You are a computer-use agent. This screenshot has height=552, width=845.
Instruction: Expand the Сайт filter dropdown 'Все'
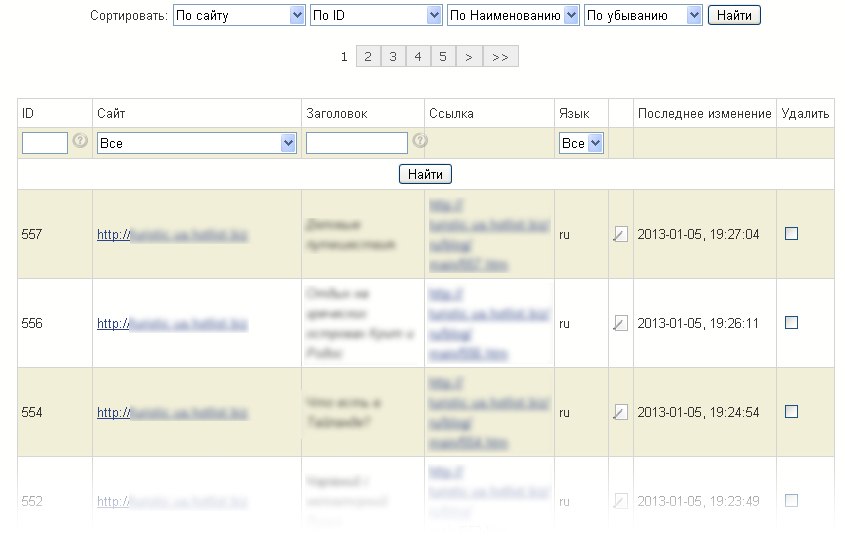point(197,144)
